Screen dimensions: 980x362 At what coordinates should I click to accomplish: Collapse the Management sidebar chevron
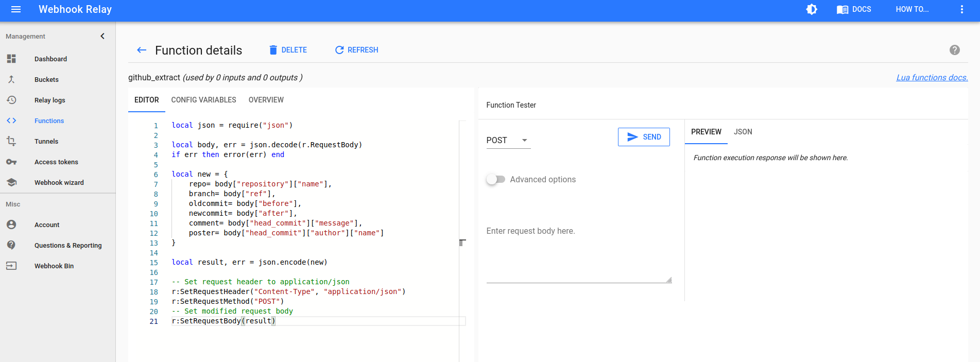[102, 36]
